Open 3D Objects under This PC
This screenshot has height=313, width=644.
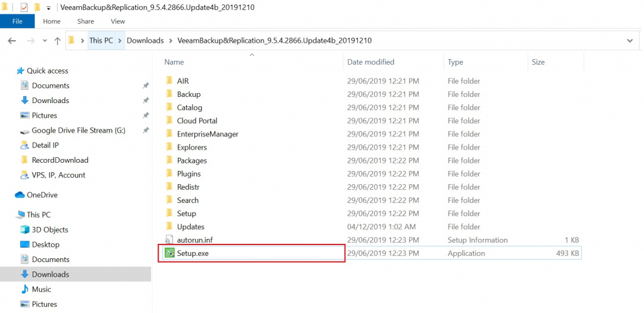pos(50,230)
